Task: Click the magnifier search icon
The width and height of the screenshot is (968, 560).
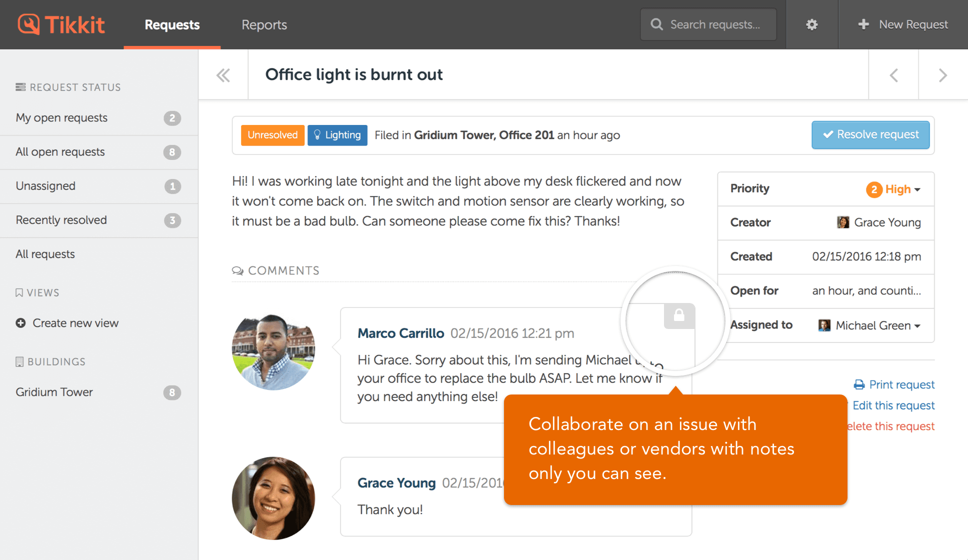Action: tap(656, 24)
